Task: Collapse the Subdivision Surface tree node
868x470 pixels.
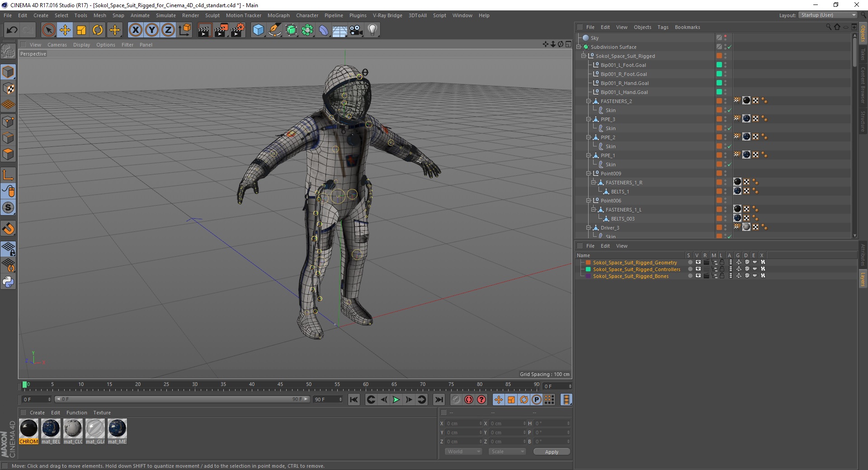Action: (579, 47)
